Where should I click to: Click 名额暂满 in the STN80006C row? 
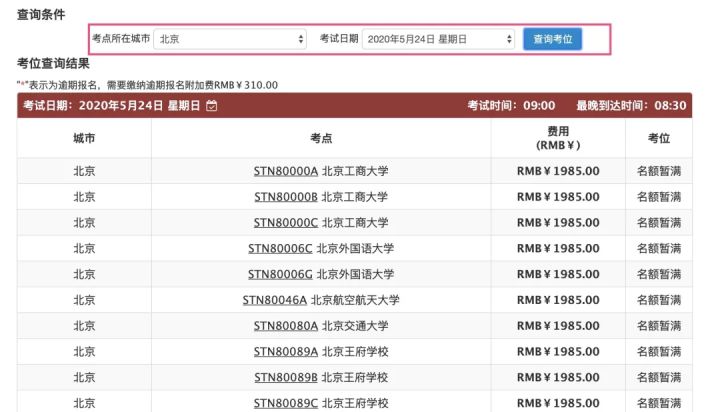point(658,248)
